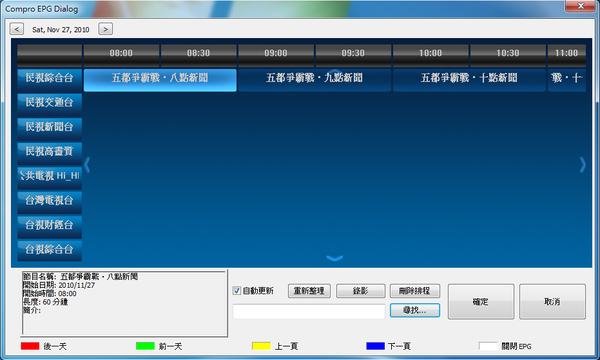Close the Compro EPG Dialog window
Image resolution: width=600 pixels, height=360 pixels.
coord(580,6)
